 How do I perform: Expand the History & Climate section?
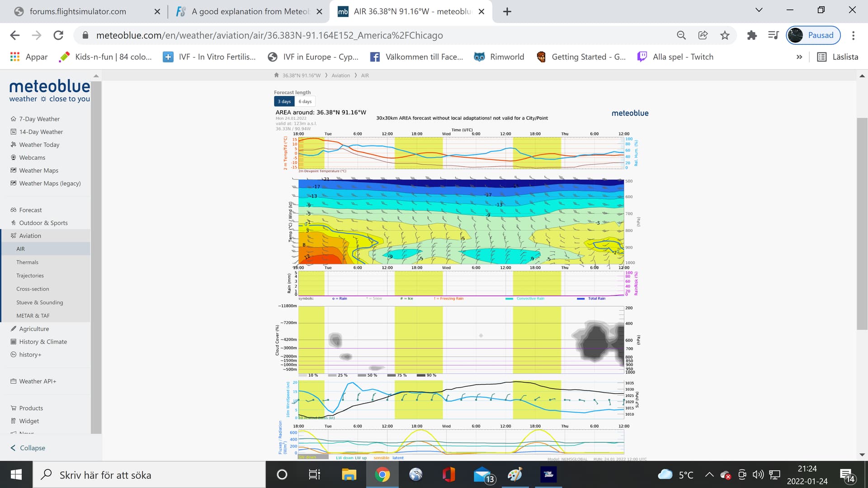[43, 342]
